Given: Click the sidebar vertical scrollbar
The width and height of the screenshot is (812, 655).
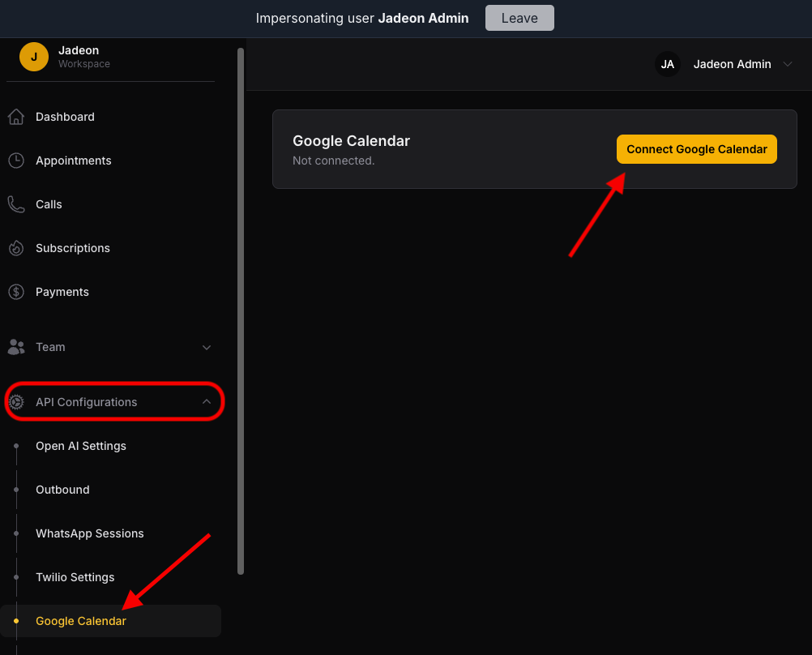Looking at the screenshot, I should [241, 311].
